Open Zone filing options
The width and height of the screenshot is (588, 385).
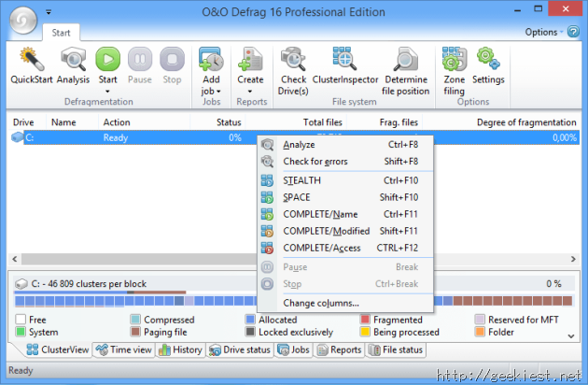455,61
